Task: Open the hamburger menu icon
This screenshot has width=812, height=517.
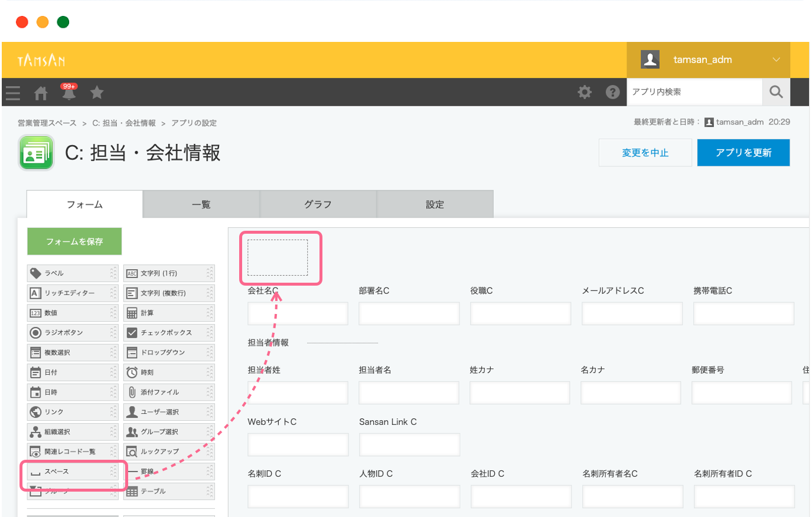Action: click(x=13, y=93)
